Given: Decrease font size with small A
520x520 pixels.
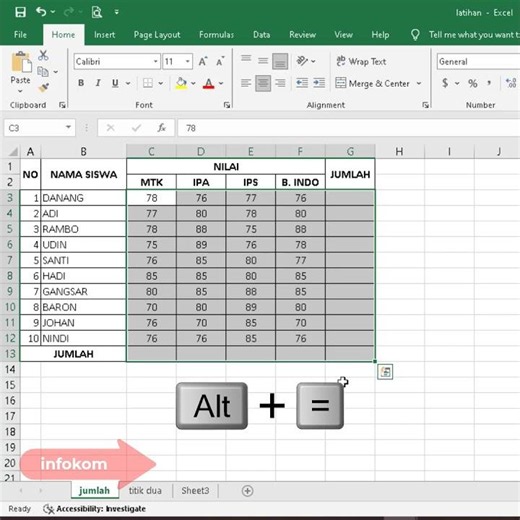Looking at the screenshot, I should coord(220,62).
